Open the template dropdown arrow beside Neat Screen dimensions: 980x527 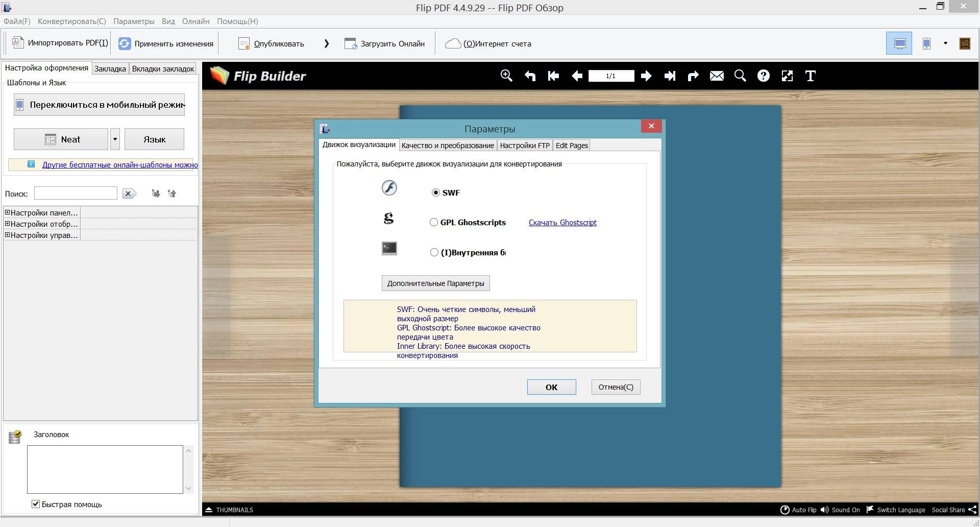[x=115, y=139]
